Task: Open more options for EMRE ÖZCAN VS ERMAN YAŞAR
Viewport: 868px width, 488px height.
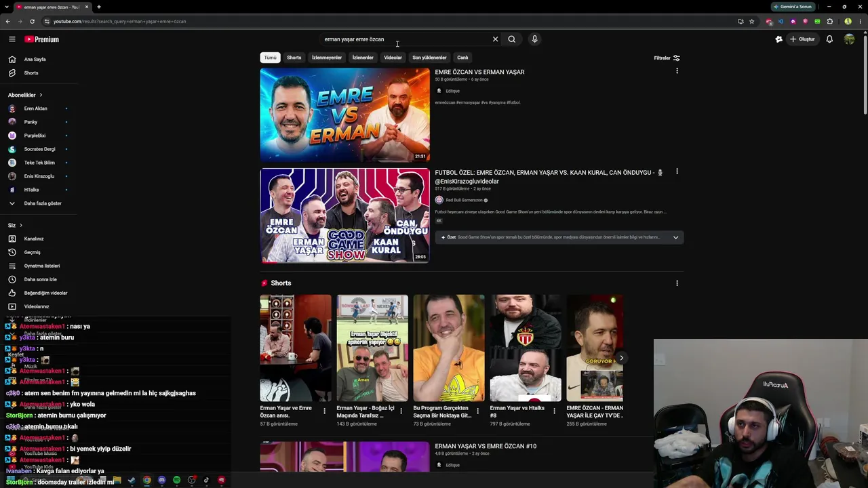Action: pyautogui.click(x=677, y=71)
